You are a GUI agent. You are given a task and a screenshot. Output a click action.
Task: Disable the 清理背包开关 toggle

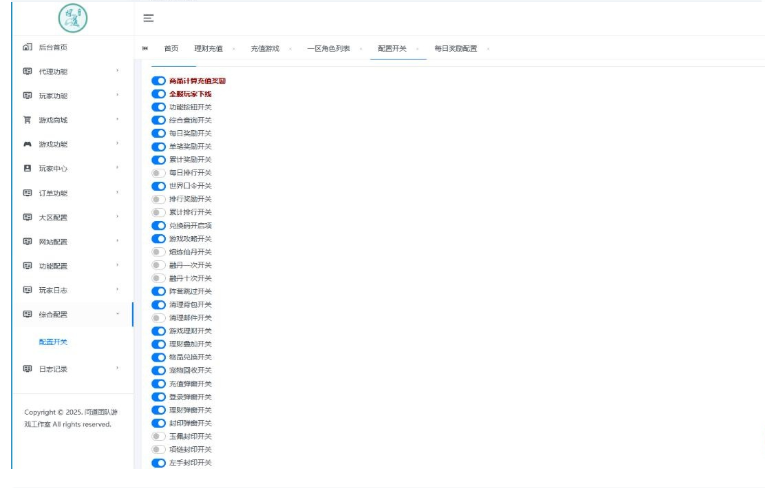coord(159,305)
